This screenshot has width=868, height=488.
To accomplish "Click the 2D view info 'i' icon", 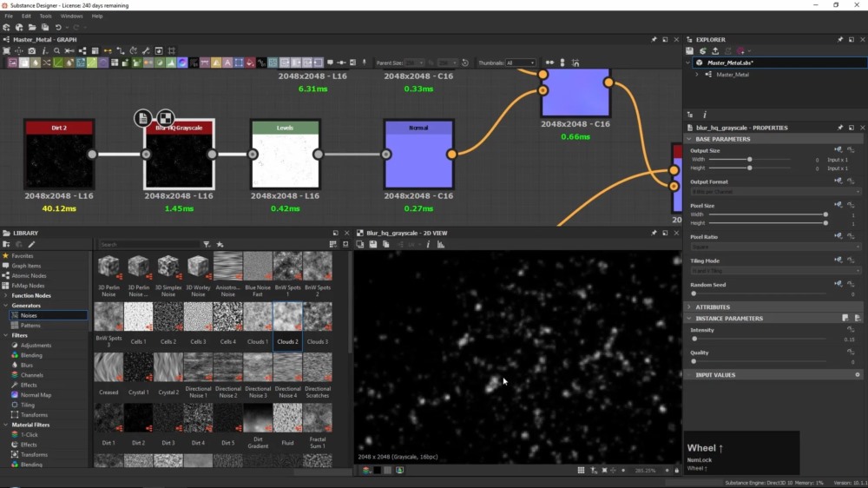I will [x=428, y=244].
